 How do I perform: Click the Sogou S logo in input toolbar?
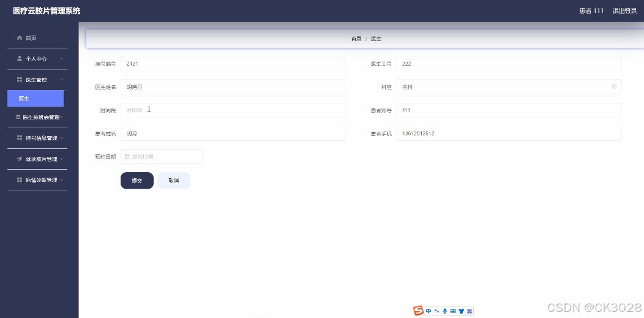418,311
